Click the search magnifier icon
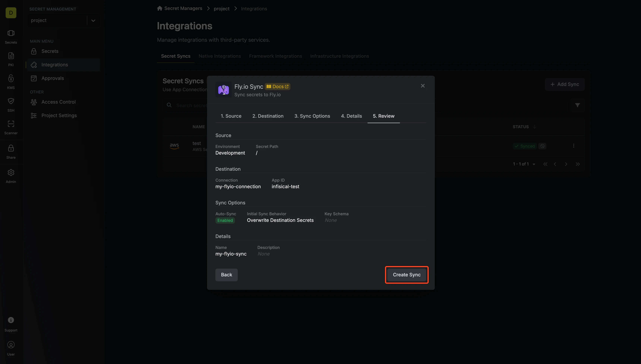Image resolution: width=641 pixels, height=364 pixels. coord(169,105)
